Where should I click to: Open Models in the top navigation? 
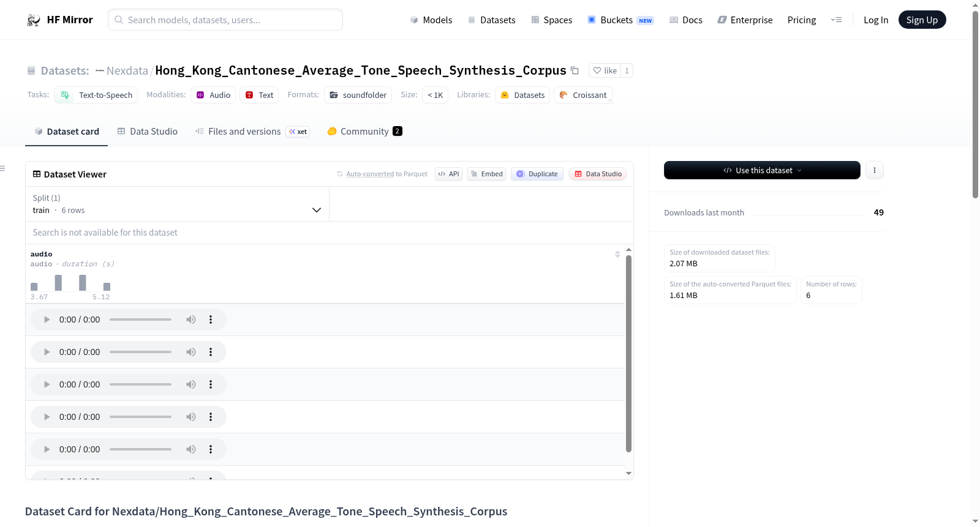(x=431, y=20)
